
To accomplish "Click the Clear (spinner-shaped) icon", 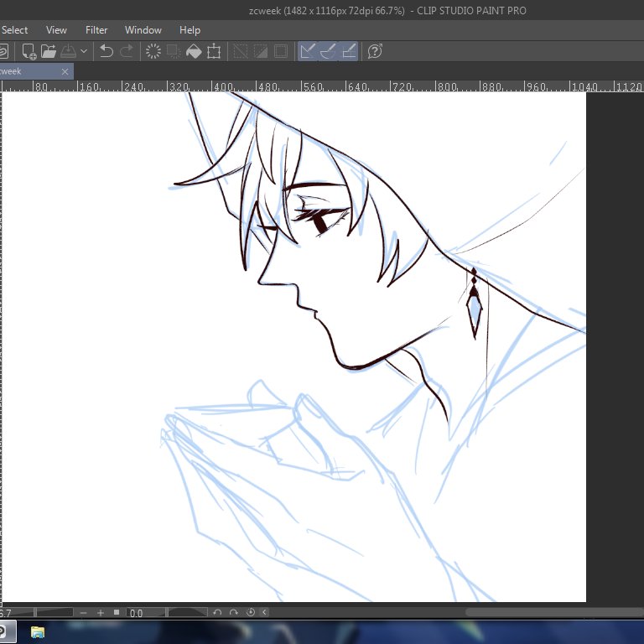I will point(153,51).
